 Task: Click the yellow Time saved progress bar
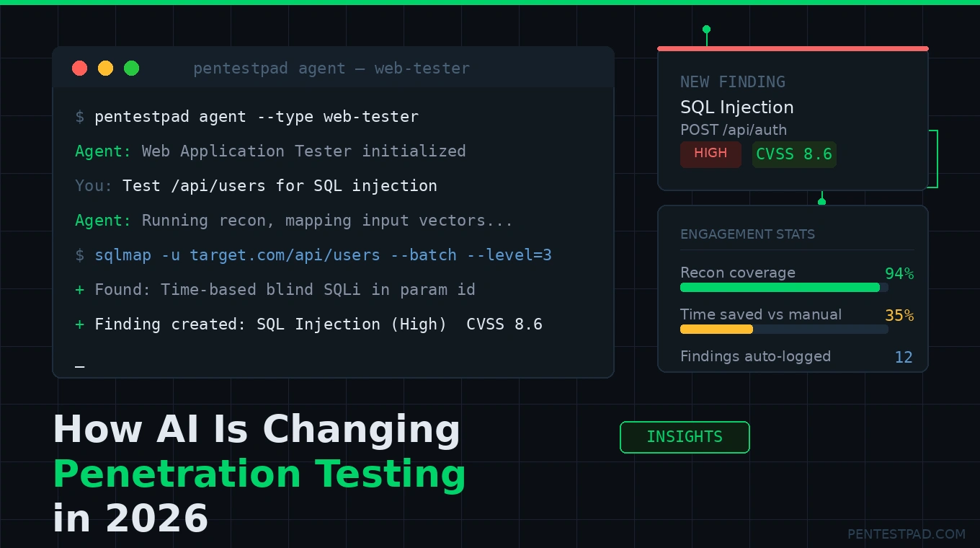(x=784, y=330)
